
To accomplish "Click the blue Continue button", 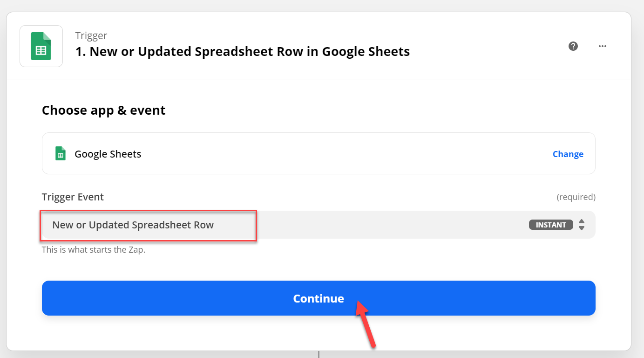I will click(x=319, y=298).
